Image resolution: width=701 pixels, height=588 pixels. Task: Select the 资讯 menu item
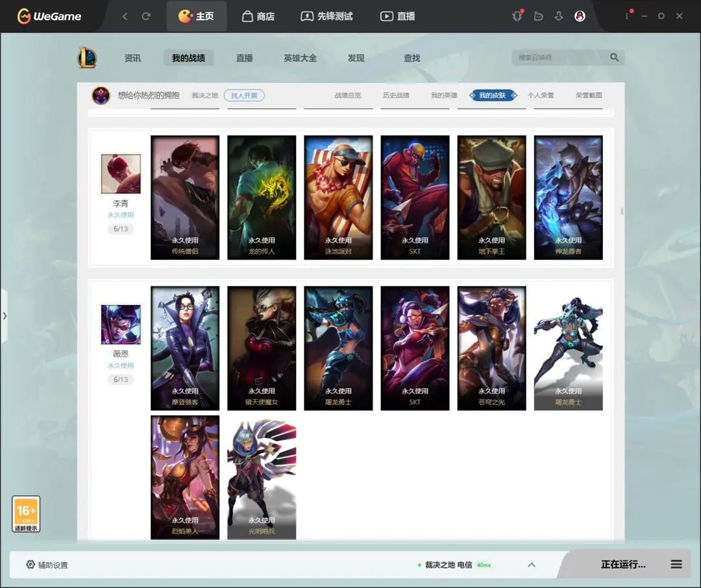pos(132,58)
